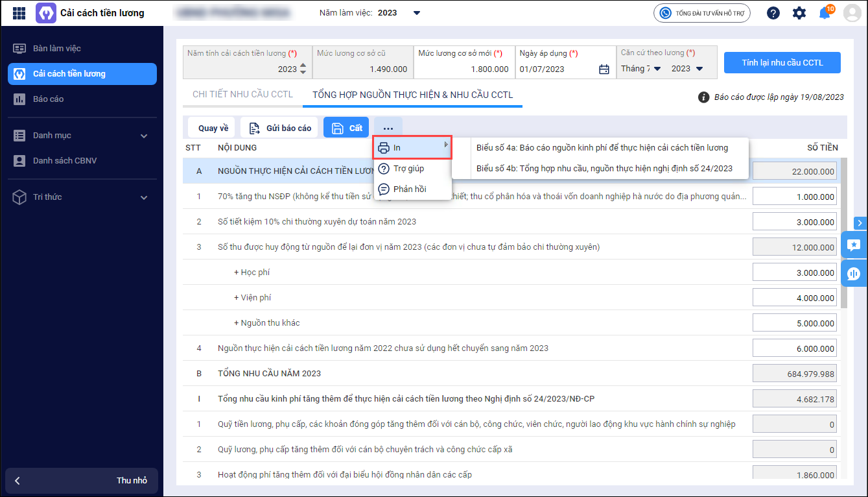Click Tính lại nhu cầu CCTL button
868x497 pixels.
[x=782, y=62]
